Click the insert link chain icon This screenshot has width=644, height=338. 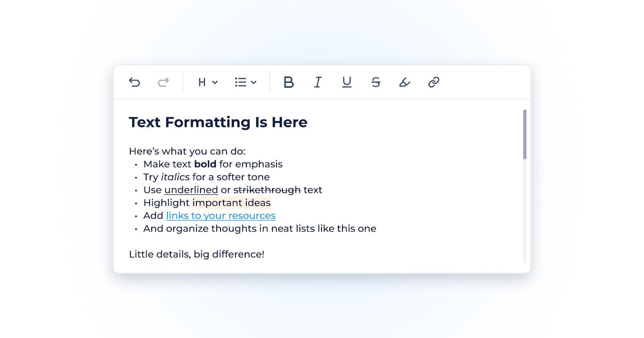coord(433,82)
